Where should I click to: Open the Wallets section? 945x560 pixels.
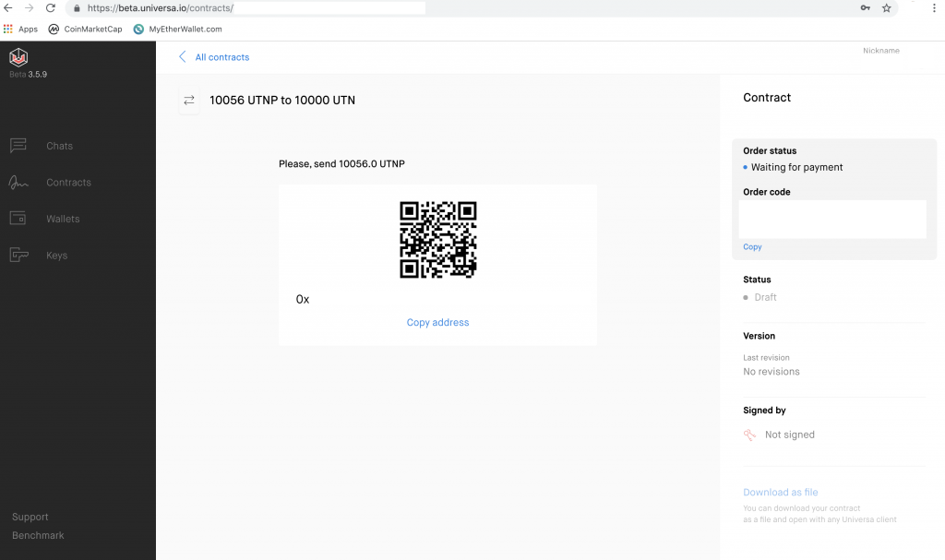(x=63, y=219)
